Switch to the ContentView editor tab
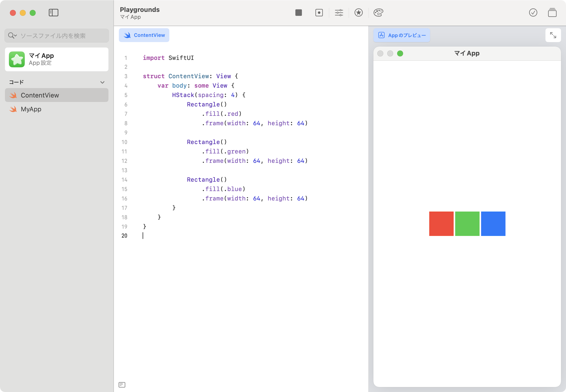566x392 pixels. (144, 35)
